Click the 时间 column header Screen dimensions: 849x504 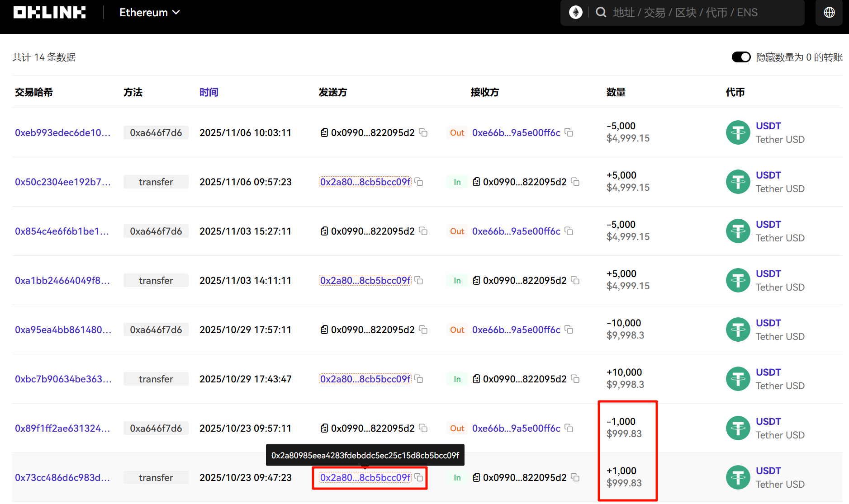click(x=209, y=92)
